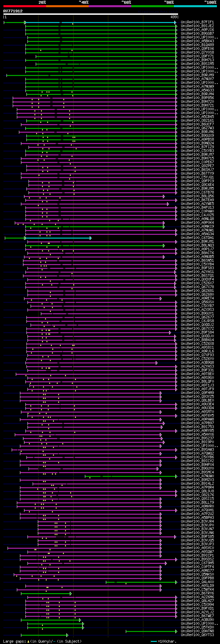Viewport: 220px width, 644px height.
Task: Click the green ~80% identity legend segment
Action: 153,6
